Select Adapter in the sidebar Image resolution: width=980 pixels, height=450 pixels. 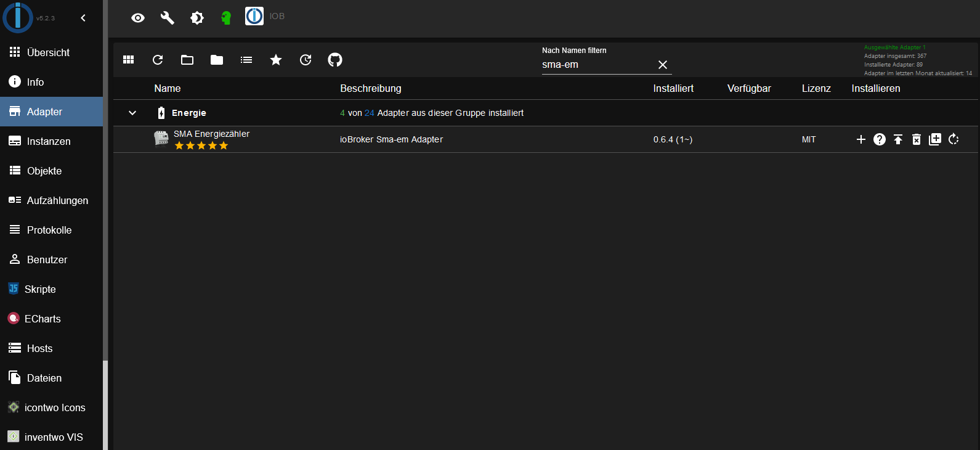coord(52,112)
